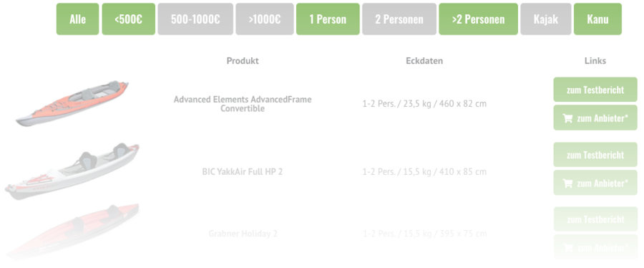The image size is (644, 268).
Task: Open Testbericht for BIC YakkAir Full HP 2
Action: click(x=595, y=155)
